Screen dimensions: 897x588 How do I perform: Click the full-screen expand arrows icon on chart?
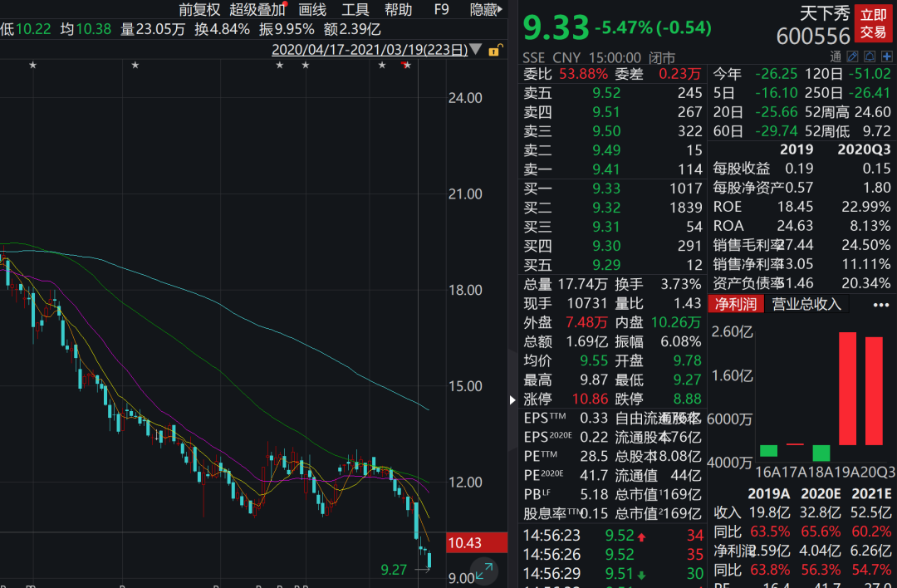click(x=484, y=571)
